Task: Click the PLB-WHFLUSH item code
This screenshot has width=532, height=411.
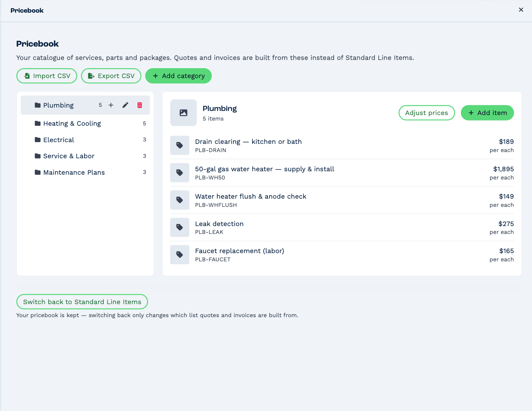Action: (x=216, y=205)
